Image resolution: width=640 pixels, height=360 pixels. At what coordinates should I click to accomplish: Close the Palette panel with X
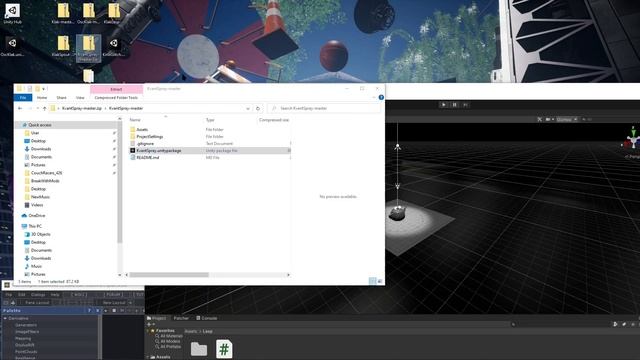97,310
